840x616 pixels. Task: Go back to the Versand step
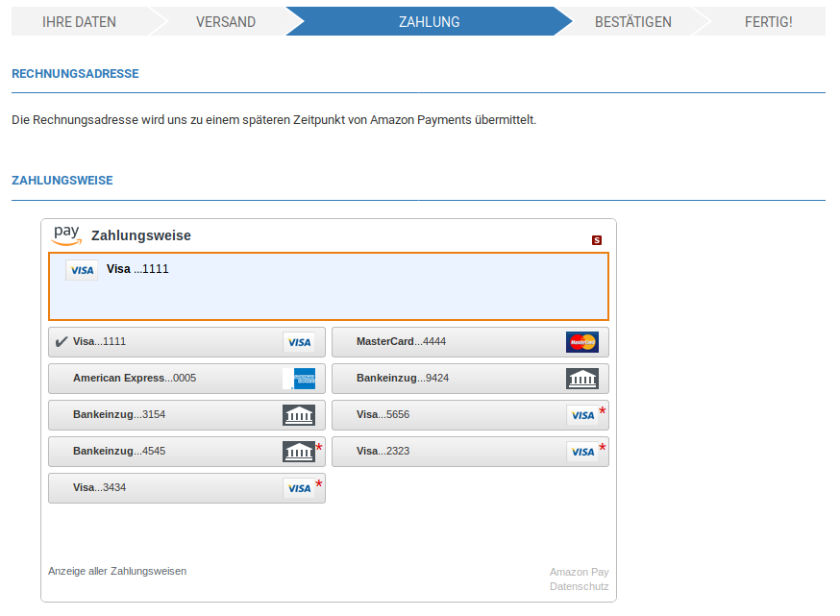click(225, 21)
